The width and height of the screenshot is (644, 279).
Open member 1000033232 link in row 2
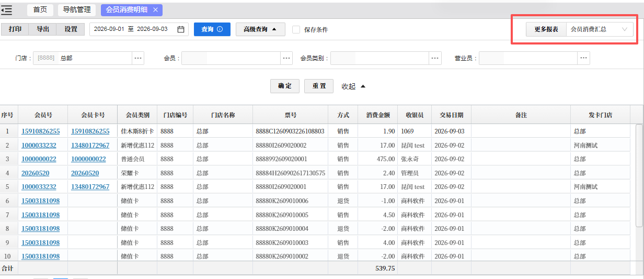pyautogui.click(x=39, y=145)
